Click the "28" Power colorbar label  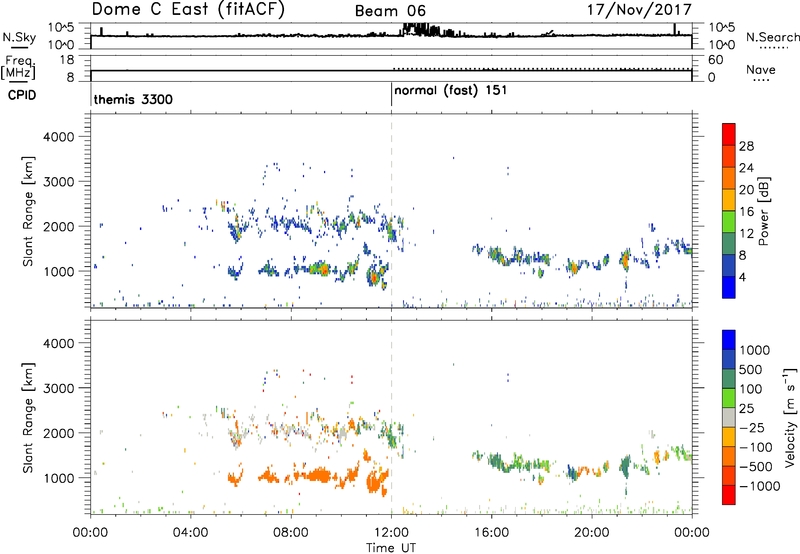(746, 146)
